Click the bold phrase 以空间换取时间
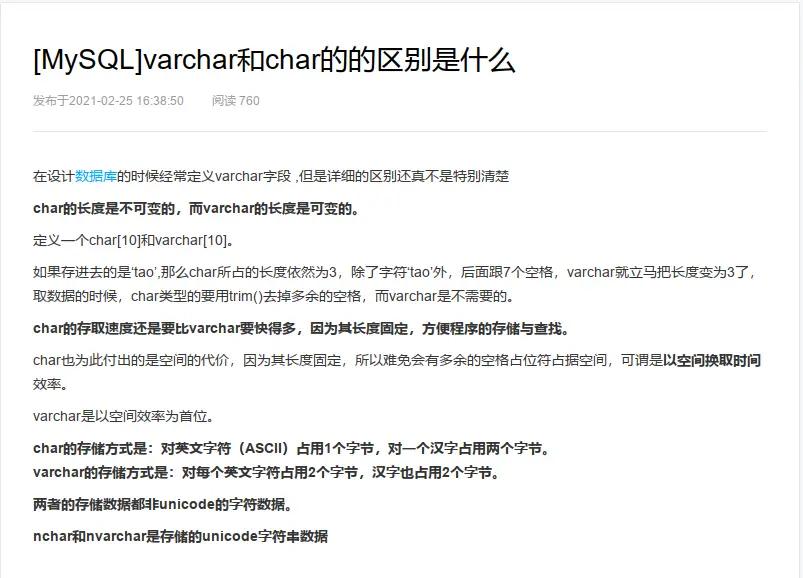 click(x=712, y=360)
